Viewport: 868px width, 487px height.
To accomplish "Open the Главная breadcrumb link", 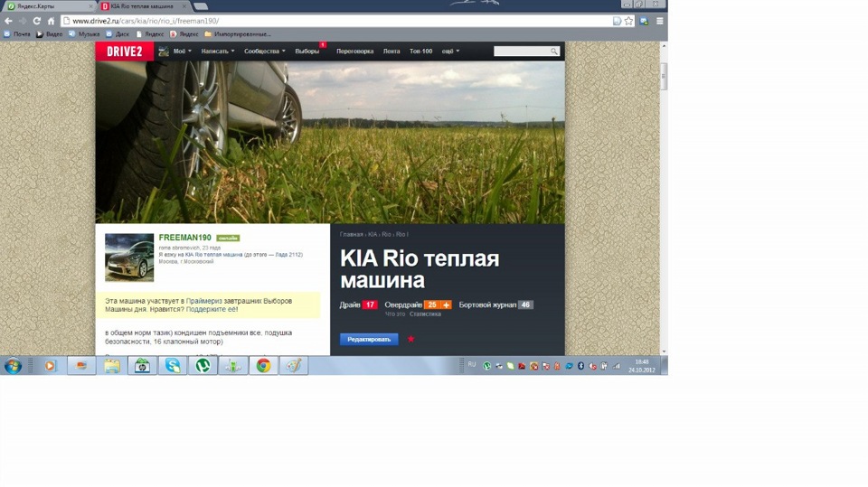I will [352, 235].
